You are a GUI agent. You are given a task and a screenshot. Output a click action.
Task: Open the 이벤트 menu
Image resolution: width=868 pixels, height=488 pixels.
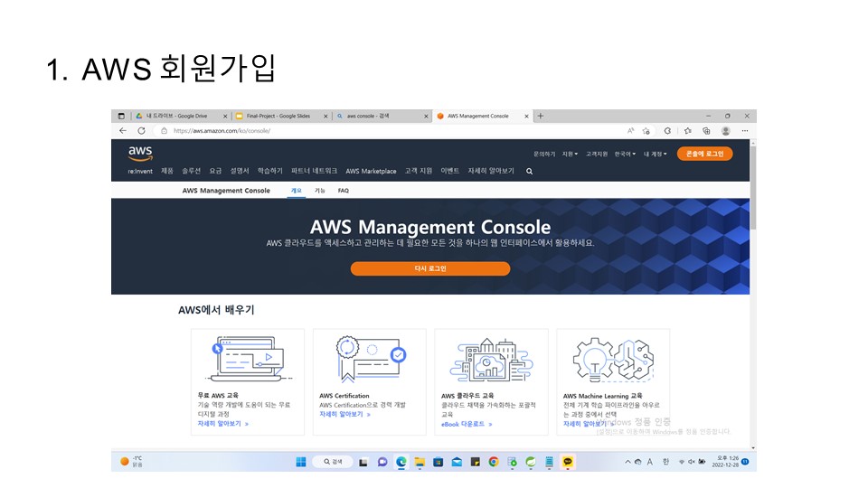(x=450, y=171)
